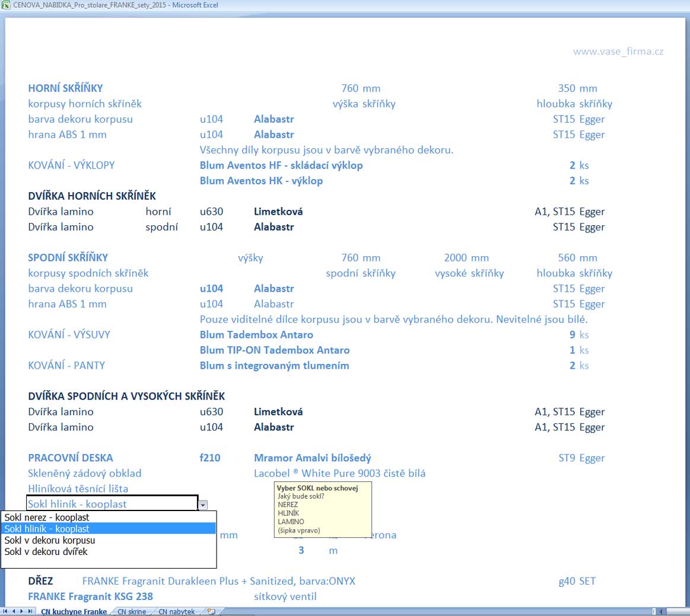
Task: Click 'Blum s integrovaným tlumením' cell
Action: pos(274,365)
